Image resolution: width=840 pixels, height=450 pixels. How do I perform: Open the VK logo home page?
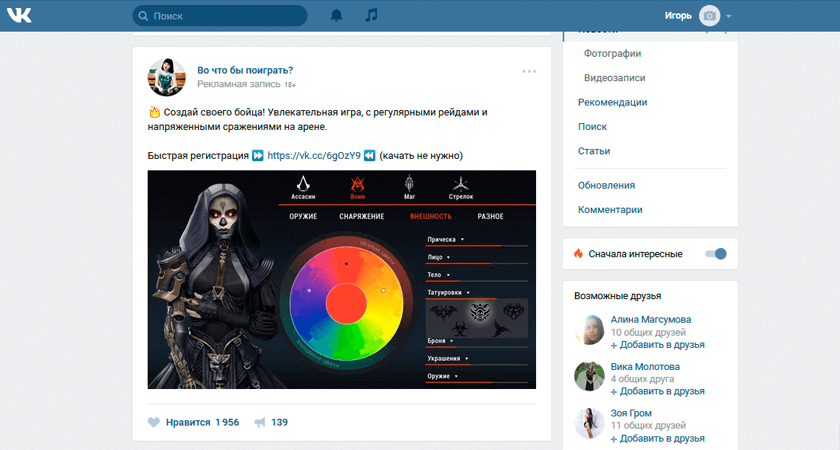[19, 16]
